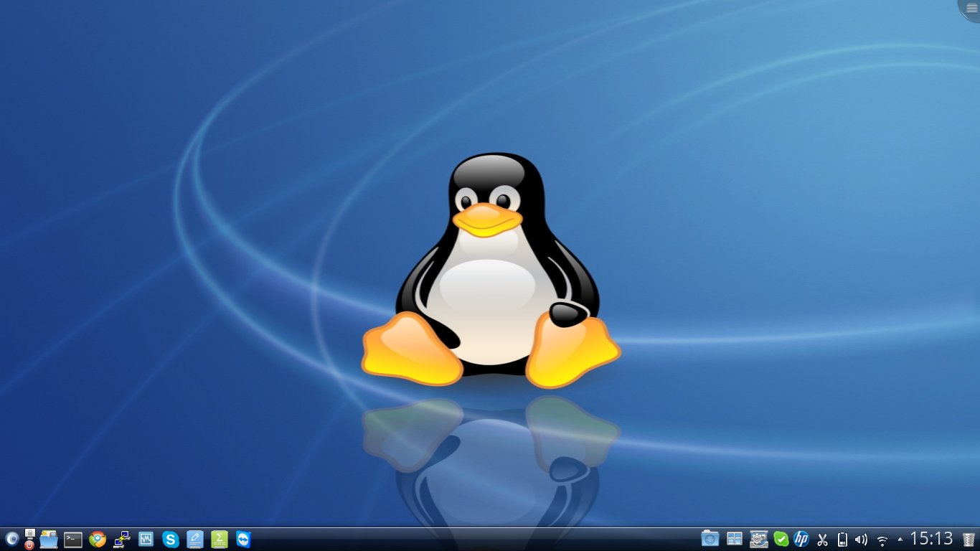The image size is (980, 551).
Task: Click the red power shutdown button
Action: coord(29,545)
